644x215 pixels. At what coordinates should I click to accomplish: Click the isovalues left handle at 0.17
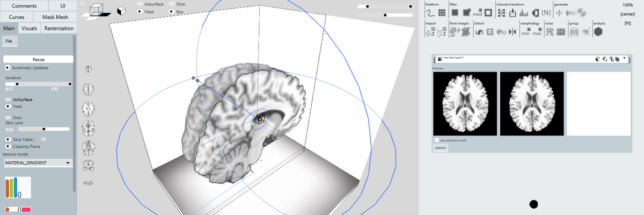[x=17, y=84]
